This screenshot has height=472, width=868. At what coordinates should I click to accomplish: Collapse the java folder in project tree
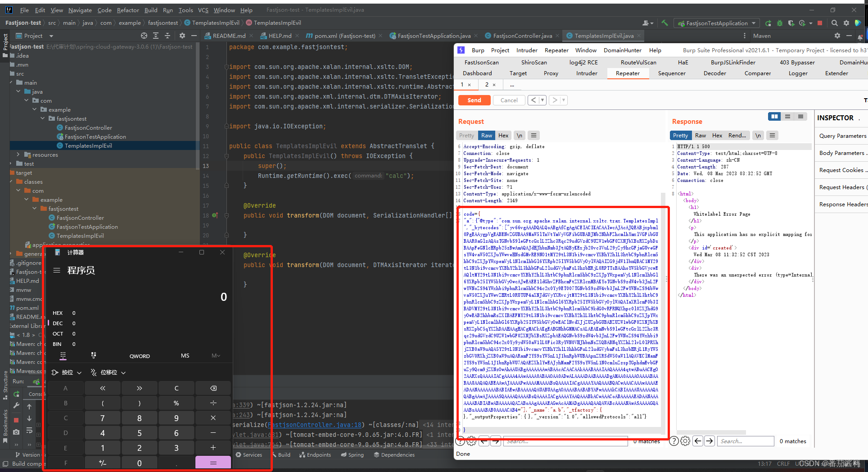(x=18, y=91)
